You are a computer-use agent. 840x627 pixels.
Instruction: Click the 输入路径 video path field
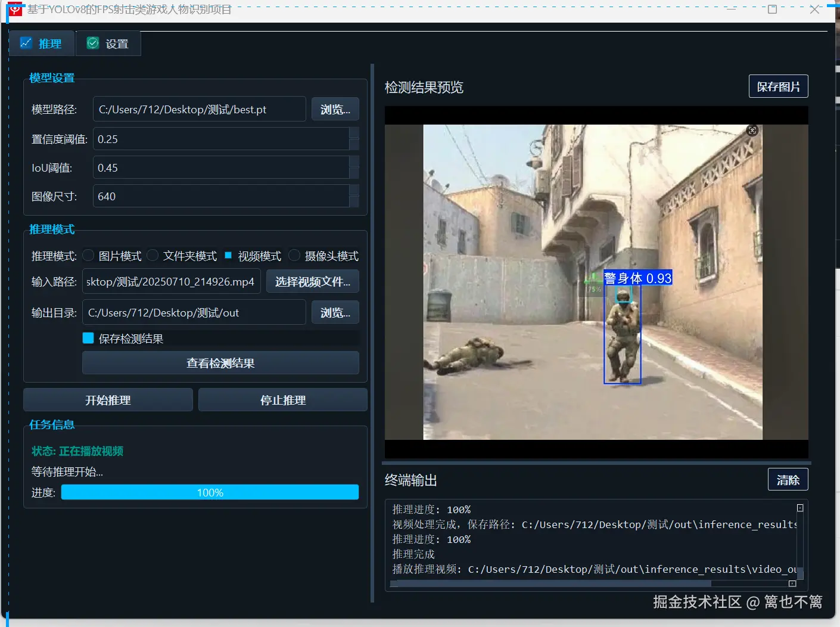coord(172,281)
